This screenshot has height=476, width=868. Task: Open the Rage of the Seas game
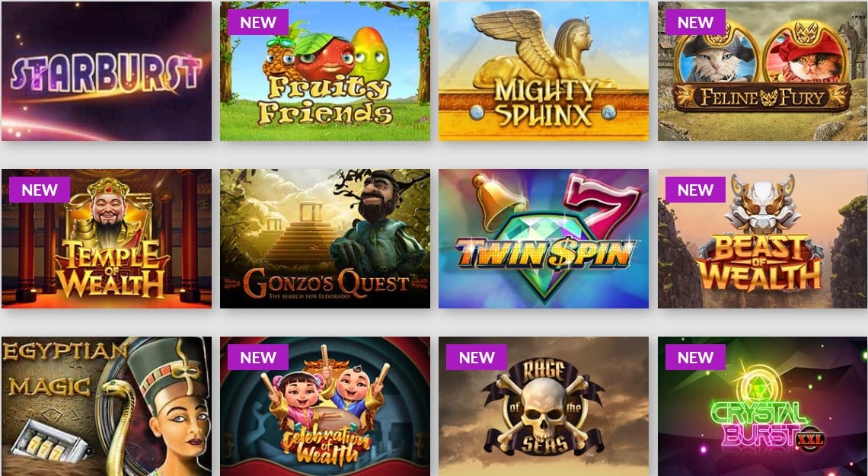[x=544, y=406]
